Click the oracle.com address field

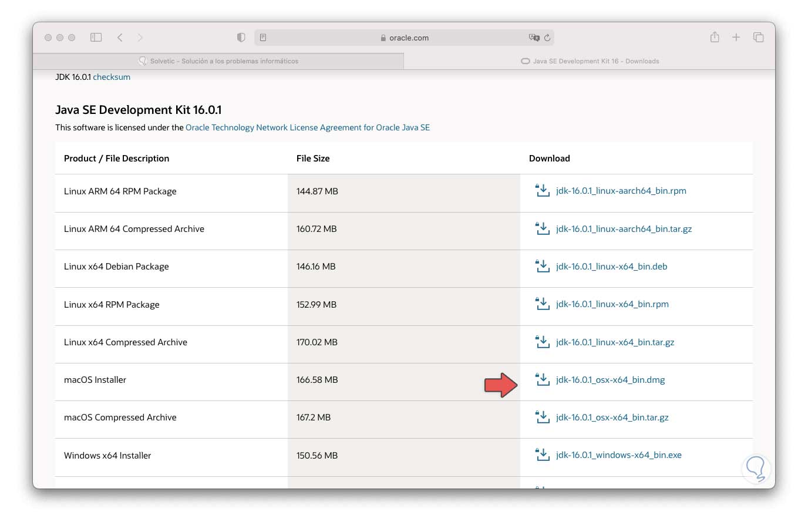pos(405,38)
